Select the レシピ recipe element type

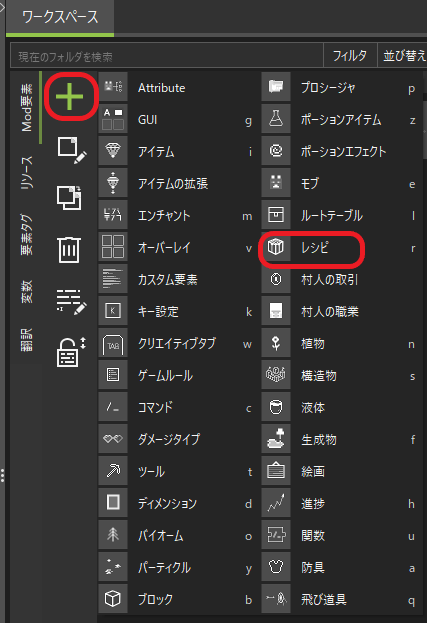coord(339,248)
